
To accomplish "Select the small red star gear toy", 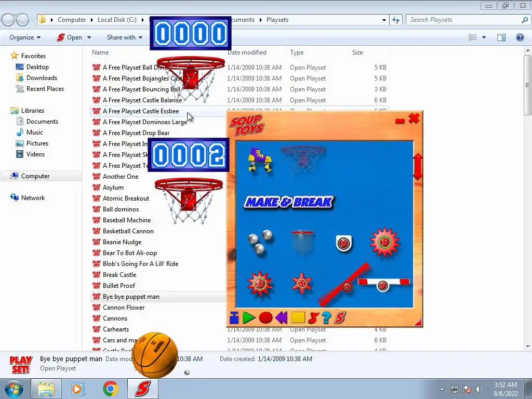I will tap(302, 283).
